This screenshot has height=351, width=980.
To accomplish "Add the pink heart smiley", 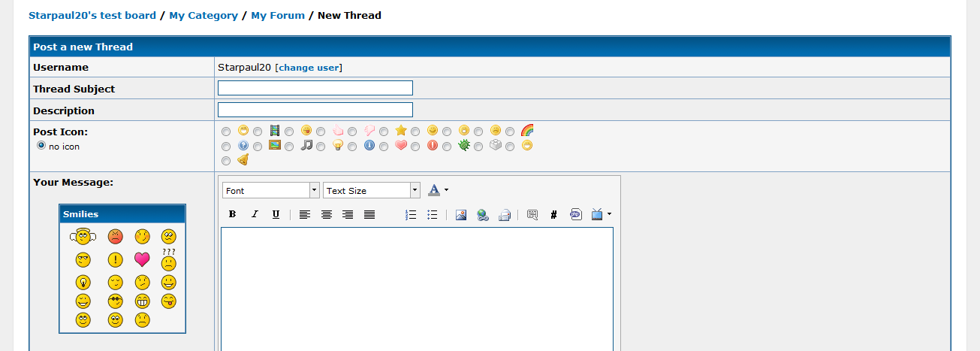I will [x=142, y=260].
